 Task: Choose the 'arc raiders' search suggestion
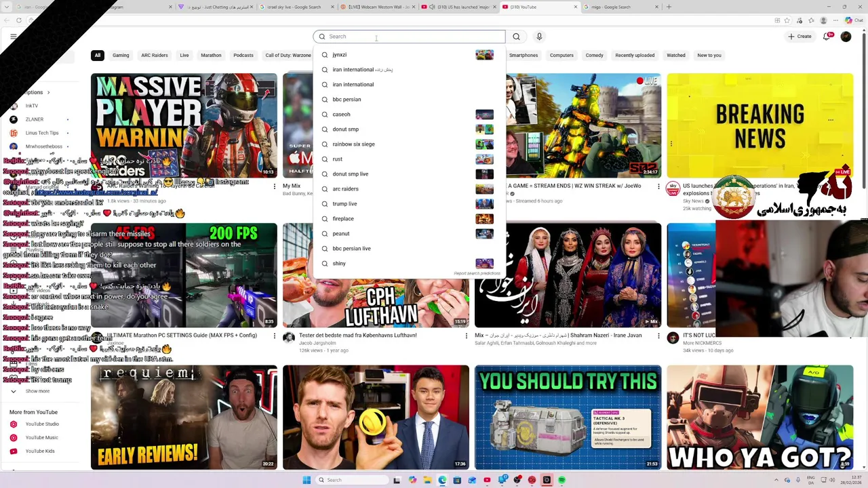pos(409,189)
